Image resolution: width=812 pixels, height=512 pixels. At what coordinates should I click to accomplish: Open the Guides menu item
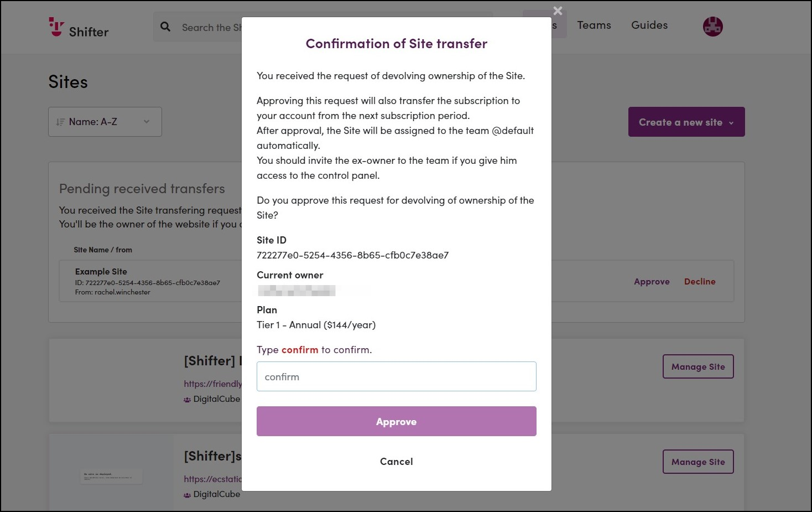[649, 25]
